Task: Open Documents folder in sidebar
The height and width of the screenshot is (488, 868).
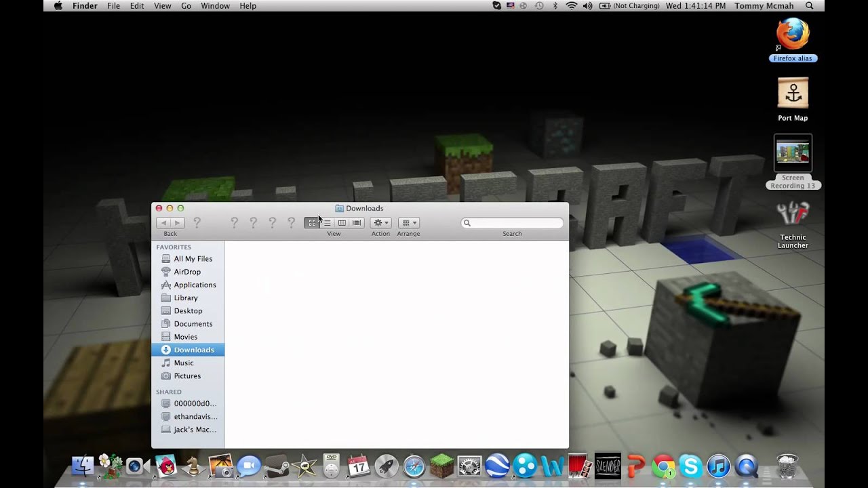Action: point(188,323)
